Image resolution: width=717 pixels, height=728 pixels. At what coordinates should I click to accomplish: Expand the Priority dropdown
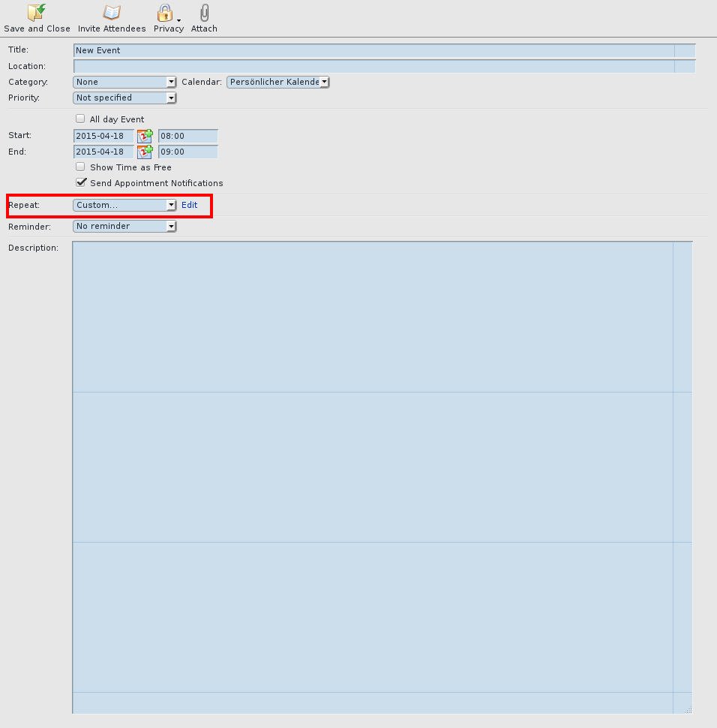pyautogui.click(x=124, y=98)
